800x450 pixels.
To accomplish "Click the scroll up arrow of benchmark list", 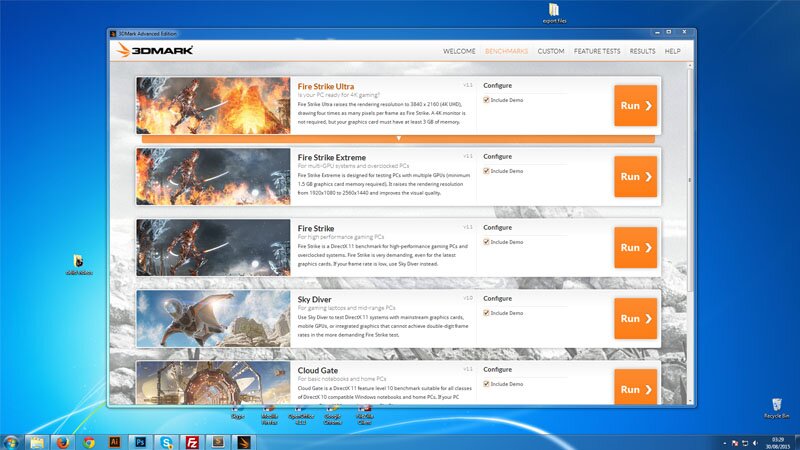I will [690, 65].
